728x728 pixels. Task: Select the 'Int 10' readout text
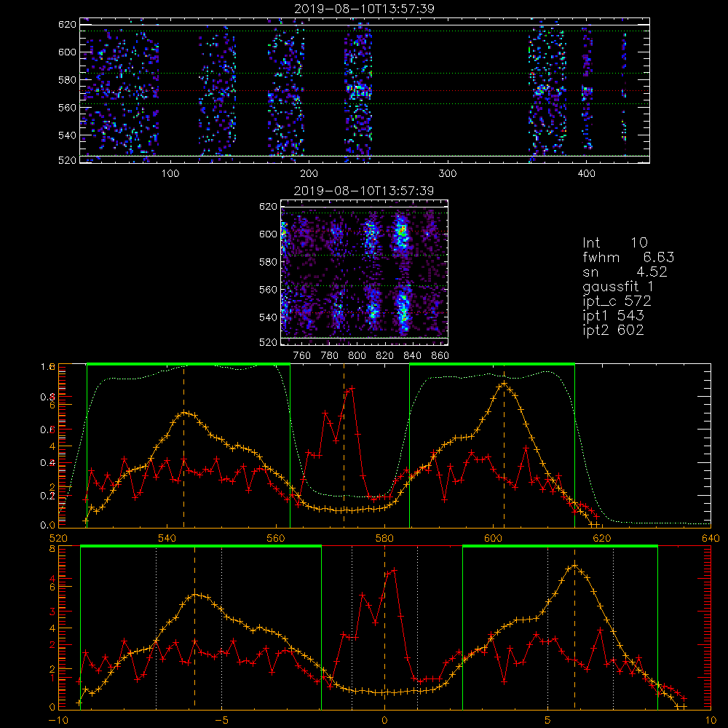tap(614, 242)
